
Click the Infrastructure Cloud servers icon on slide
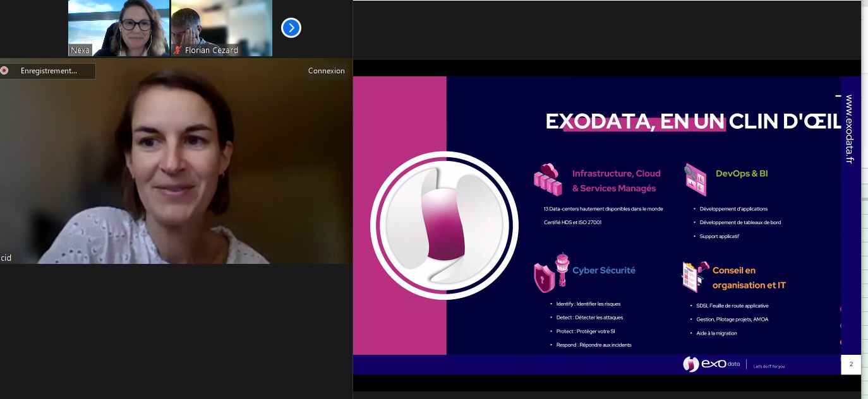[x=548, y=179]
